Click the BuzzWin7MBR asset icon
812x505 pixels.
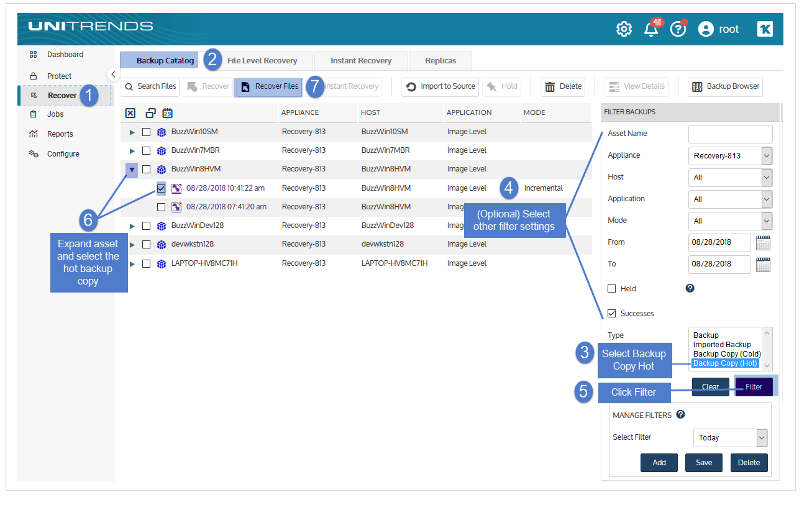click(x=162, y=150)
